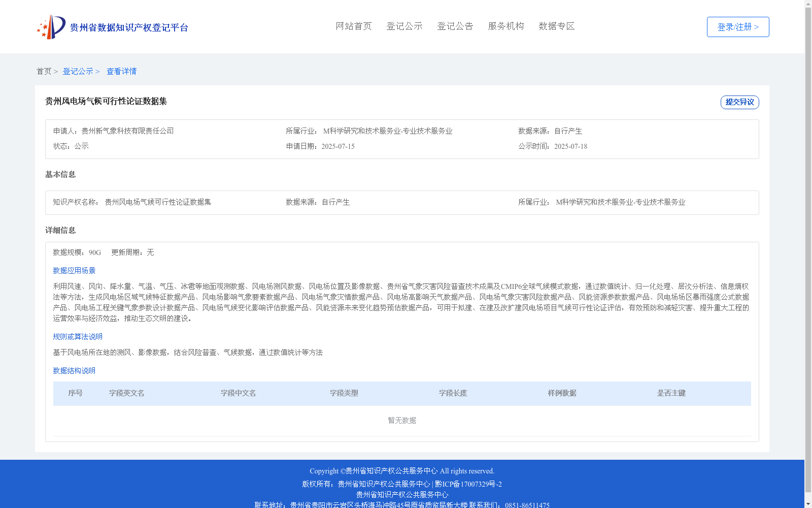
Task: Click the 暂无数据 empty table message
Action: pyautogui.click(x=402, y=421)
